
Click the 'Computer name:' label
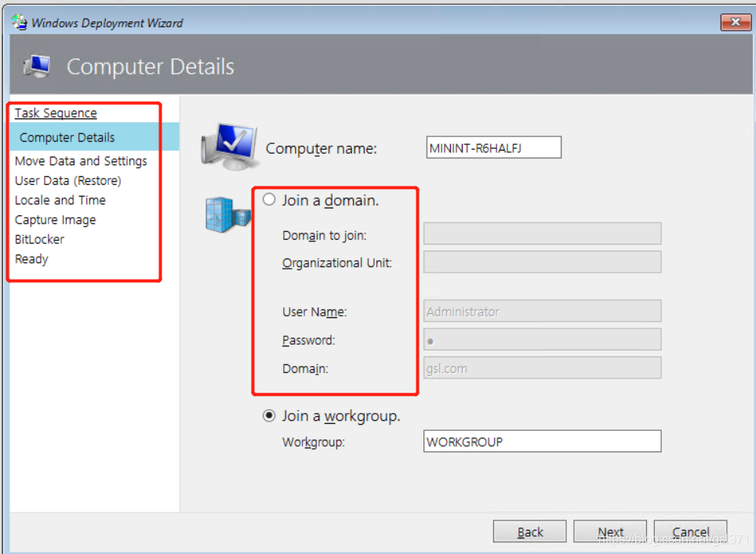tap(321, 149)
